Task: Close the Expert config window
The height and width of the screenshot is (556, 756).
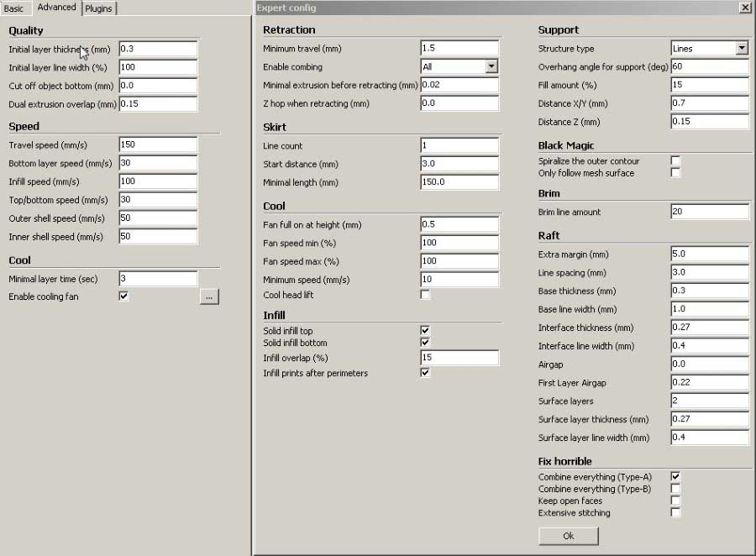Action: (x=745, y=8)
